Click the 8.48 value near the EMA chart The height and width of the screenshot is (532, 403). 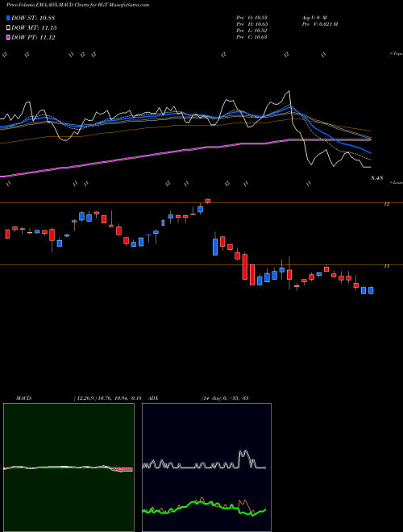377,178
